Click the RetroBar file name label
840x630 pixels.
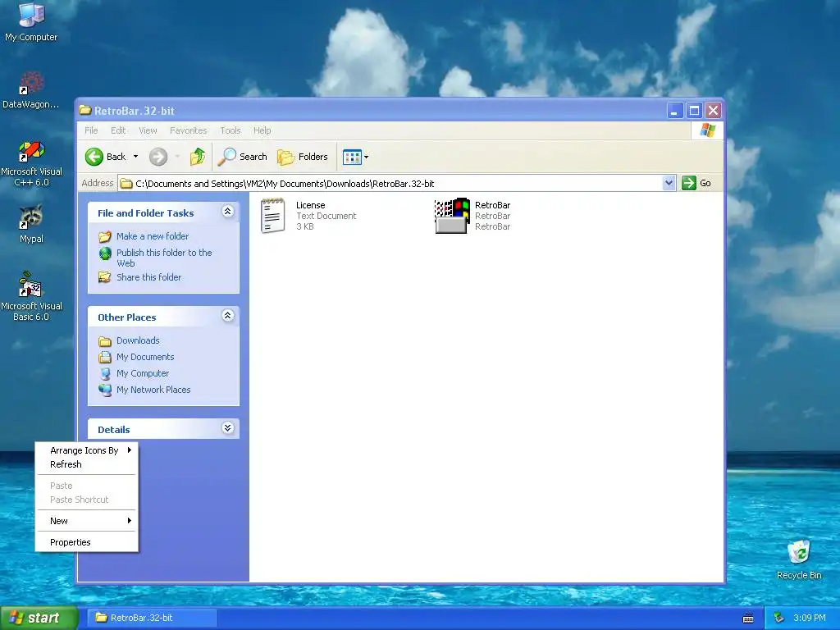(x=492, y=205)
